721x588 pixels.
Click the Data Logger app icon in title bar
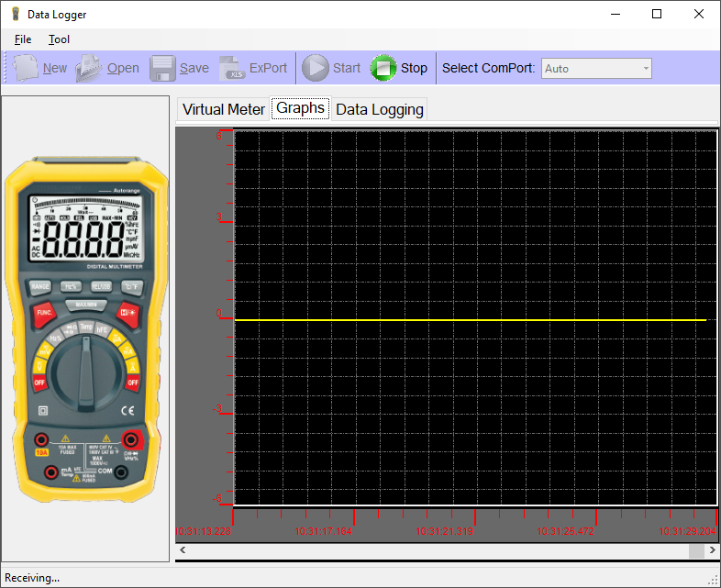(15, 14)
